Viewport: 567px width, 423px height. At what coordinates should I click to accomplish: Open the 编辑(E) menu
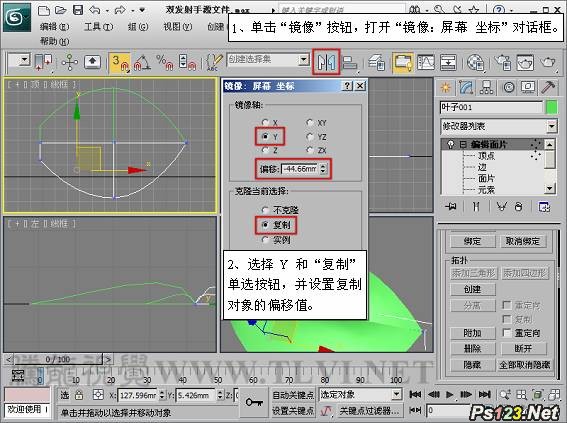(x=54, y=27)
